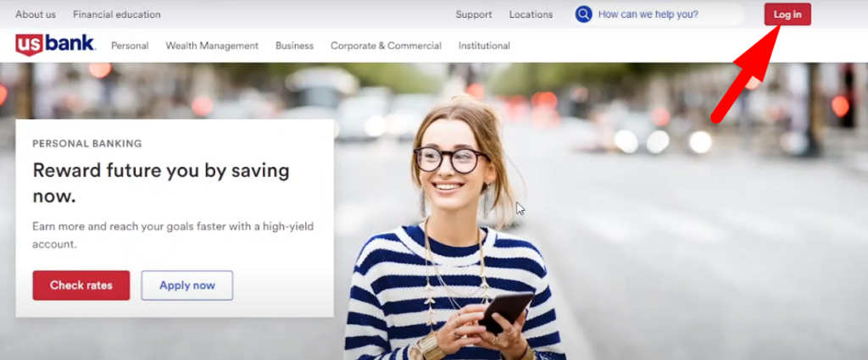Click the magnifying glass search icon
This screenshot has height=360, width=868.
tap(583, 14)
